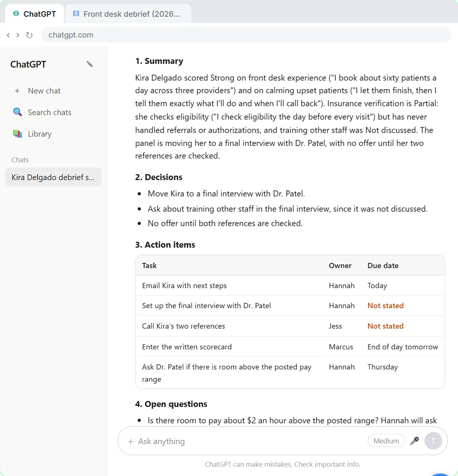Click the plus icon beside New chat
This screenshot has height=476, width=458.
tap(17, 91)
